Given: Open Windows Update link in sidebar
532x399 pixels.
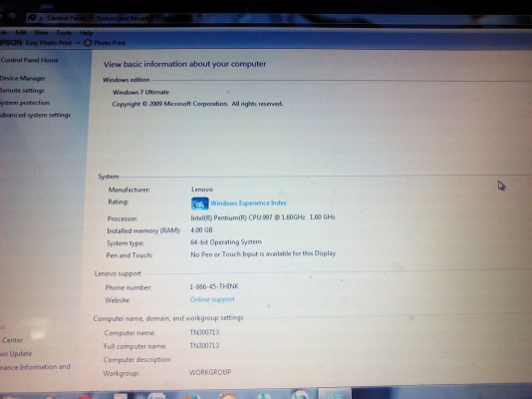Looking at the screenshot, I should [16, 353].
